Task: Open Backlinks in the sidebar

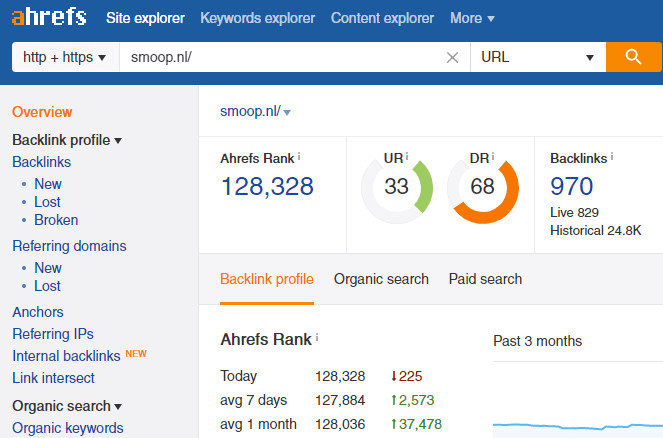Action: (x=41, y=162)
